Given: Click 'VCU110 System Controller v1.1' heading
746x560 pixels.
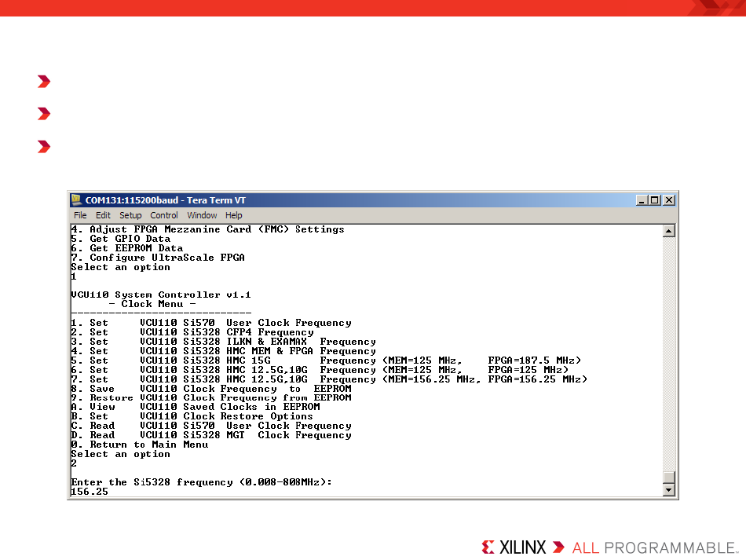Looking at the screenshot, I should click(161, 295).
